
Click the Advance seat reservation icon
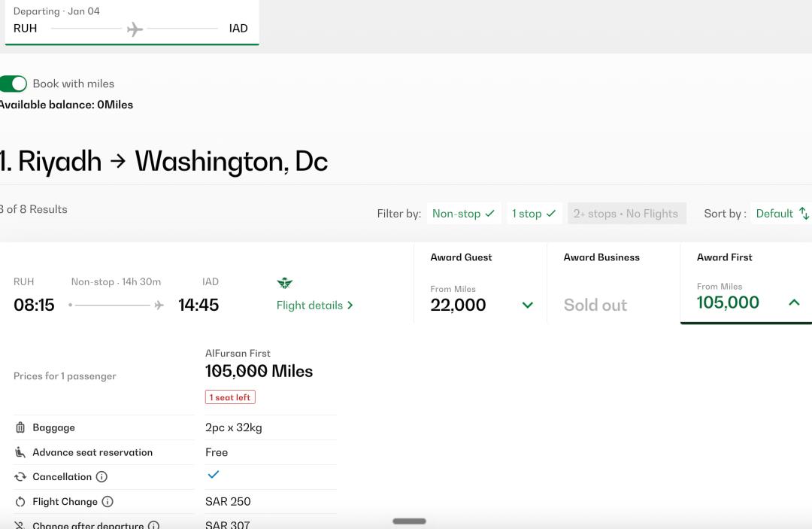tap(20, 452)
